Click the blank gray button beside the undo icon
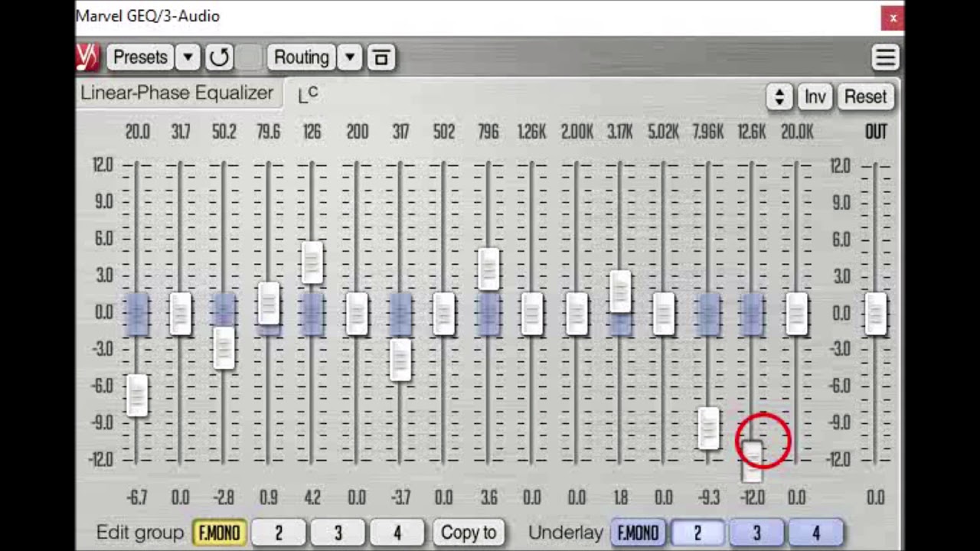The height and width of the screenshot is (551, 980). [x=248, y=57]
